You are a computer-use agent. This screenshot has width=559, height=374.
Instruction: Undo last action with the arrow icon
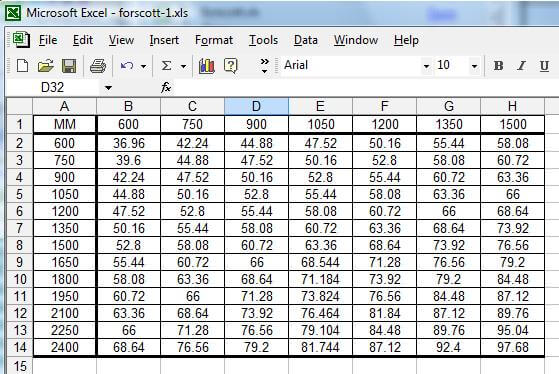click(127, 66)
